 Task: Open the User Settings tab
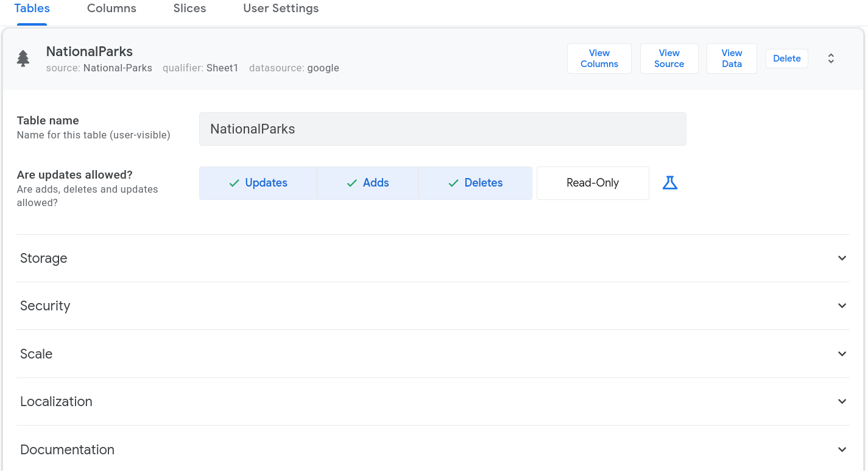coord(281,9)
